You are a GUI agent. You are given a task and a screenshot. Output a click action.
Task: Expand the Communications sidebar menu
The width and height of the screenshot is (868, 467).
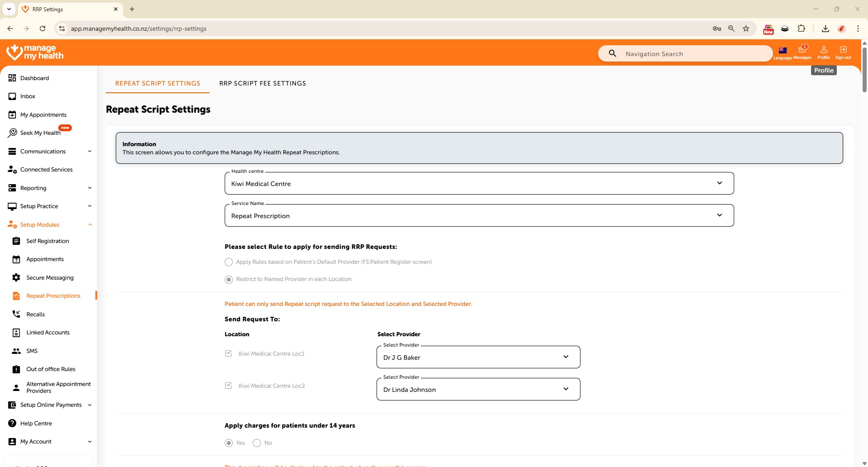click(50, 151)
